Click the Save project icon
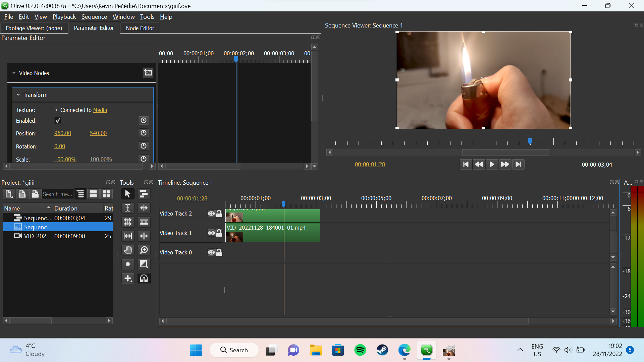The image size is (644, 362). tap(35, 194)
